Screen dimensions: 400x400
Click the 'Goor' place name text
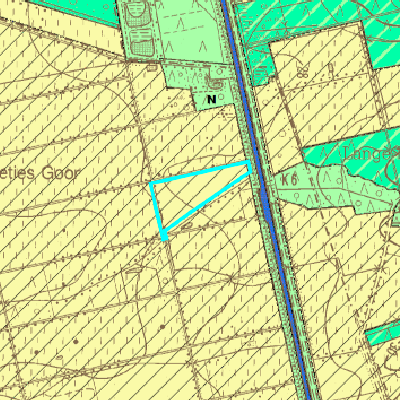pos(61,174)
